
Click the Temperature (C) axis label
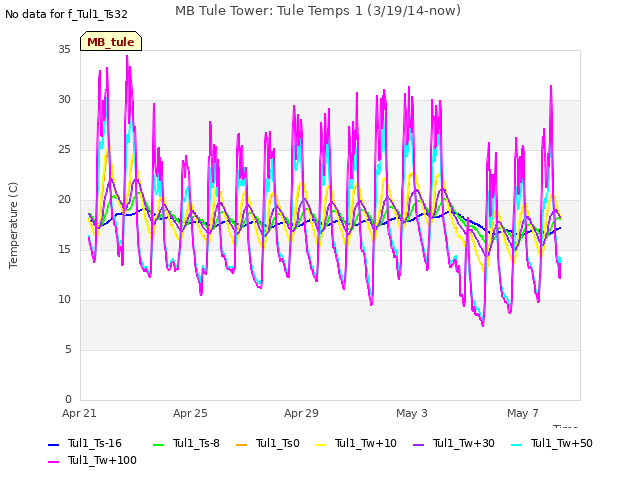13,225
